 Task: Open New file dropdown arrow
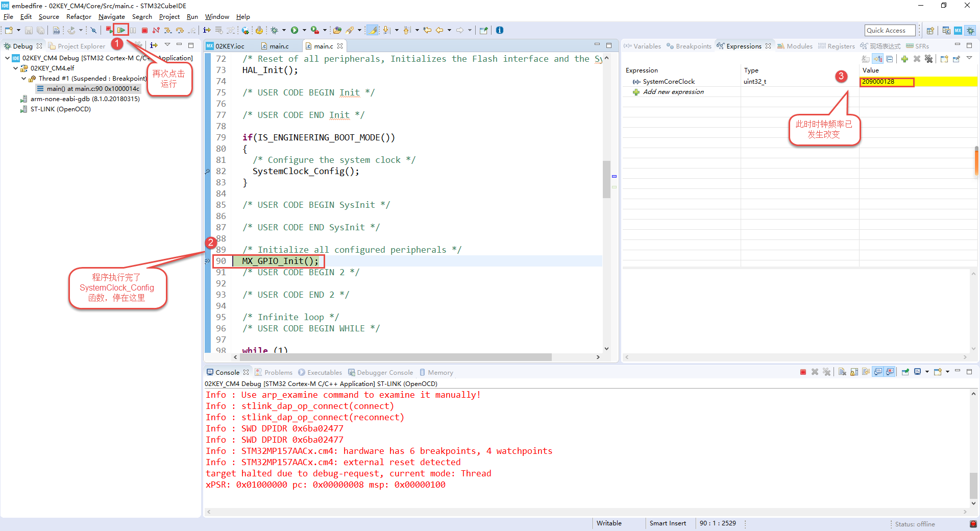(18, 30)
